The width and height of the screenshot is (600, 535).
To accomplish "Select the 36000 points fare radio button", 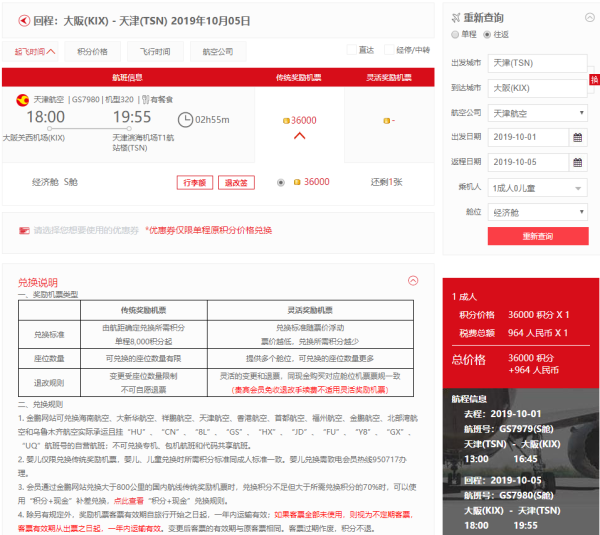I will pyautogui.click(x=281, y=183).
